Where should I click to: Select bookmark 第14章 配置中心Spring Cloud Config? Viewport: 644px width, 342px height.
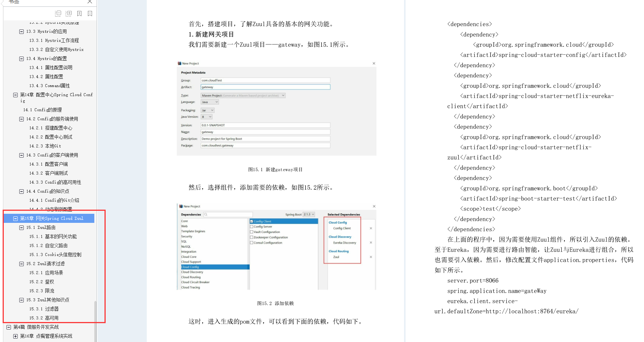(56, 98)
